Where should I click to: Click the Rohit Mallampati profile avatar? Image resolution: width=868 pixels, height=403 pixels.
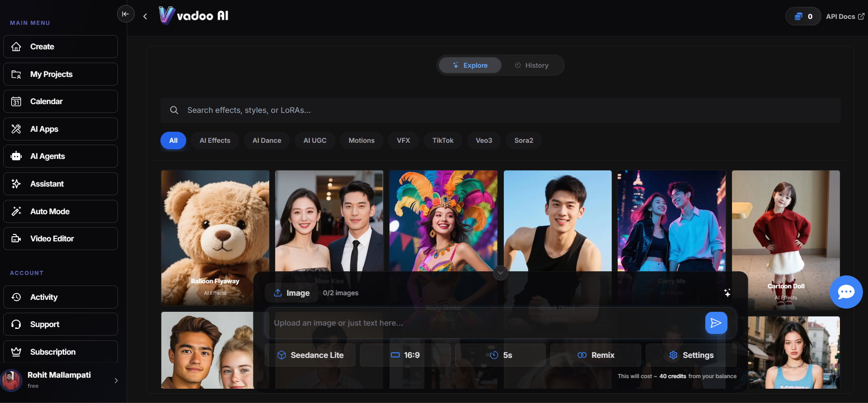click(12, 380)
